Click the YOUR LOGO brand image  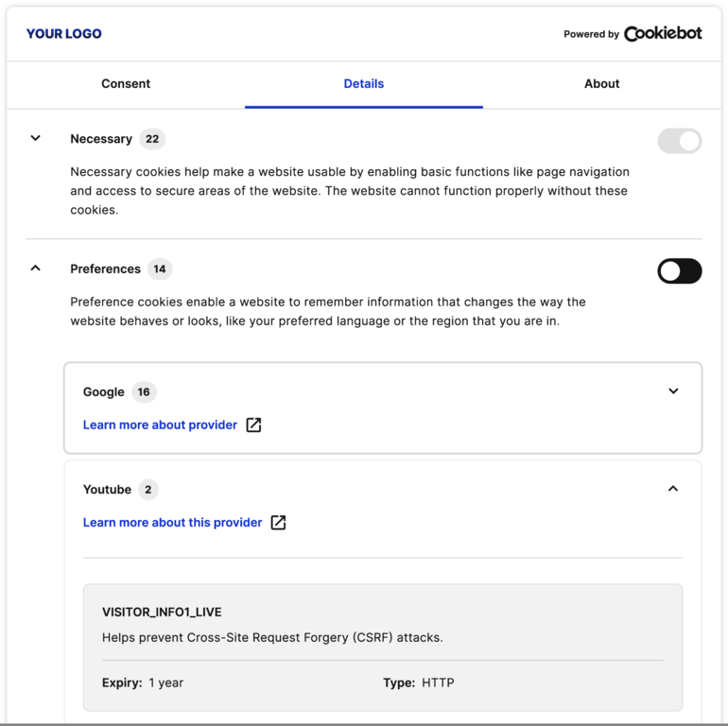64,34
